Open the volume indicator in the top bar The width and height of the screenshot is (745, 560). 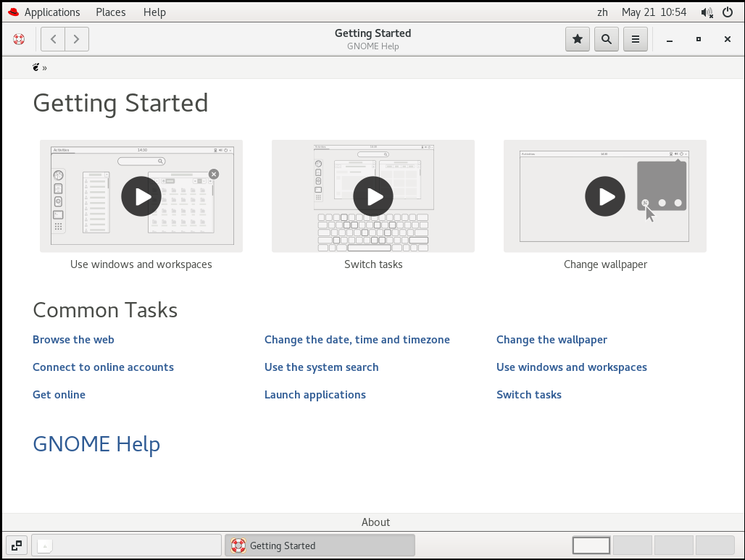click(x=707, y=12)
